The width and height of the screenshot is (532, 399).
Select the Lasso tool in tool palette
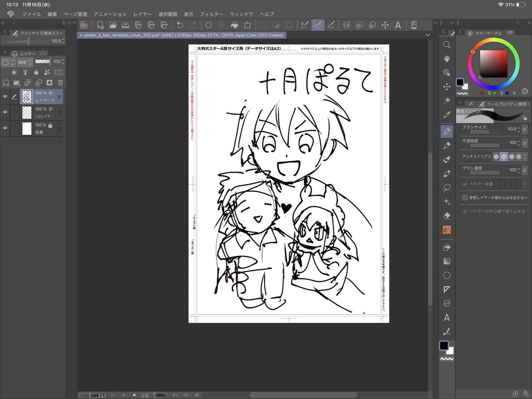click(447, 188)
